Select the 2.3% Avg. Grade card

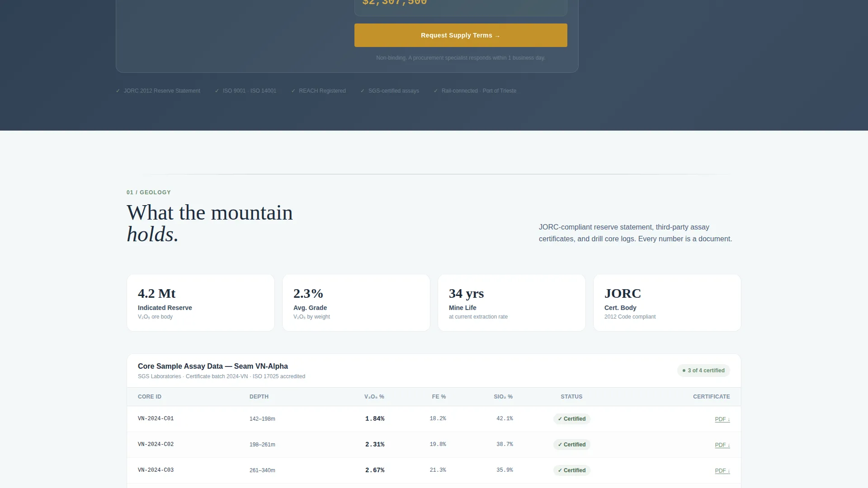point(356,303)
